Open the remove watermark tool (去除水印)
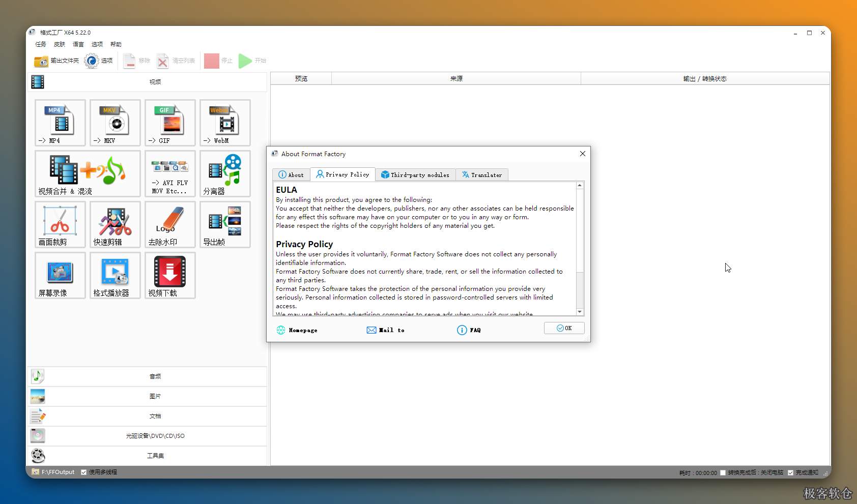Image resolution: width=857 pixels, height=504 pixels. [x=170, y=224]
